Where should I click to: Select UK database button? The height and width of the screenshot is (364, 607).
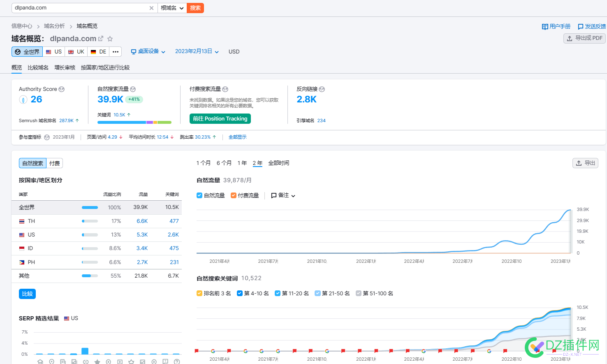pos(76,52)
